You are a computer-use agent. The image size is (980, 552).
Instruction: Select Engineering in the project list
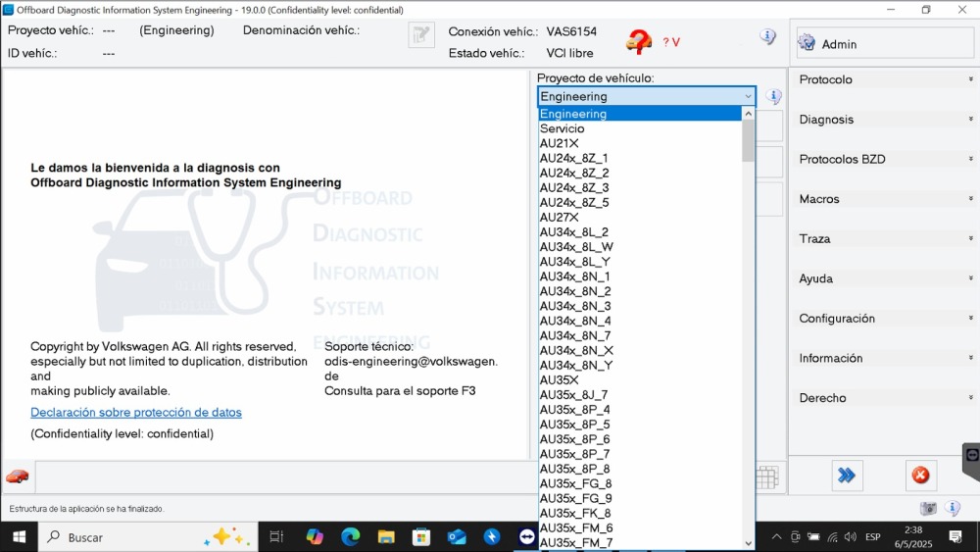pyautogui.click(x=640, y=114)
